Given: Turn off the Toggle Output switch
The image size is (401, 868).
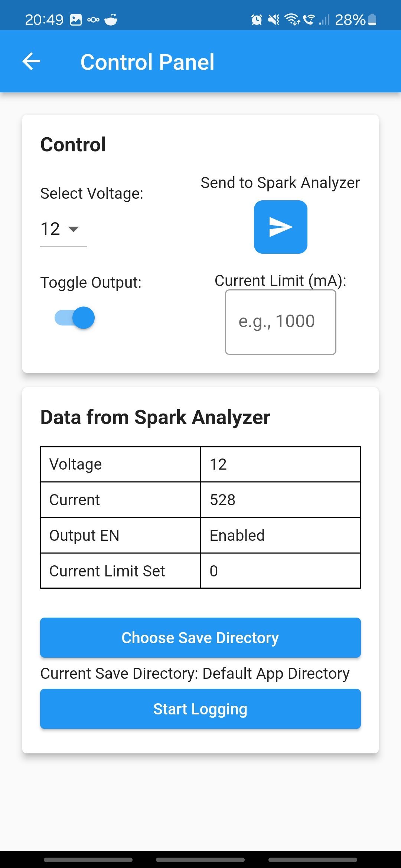Looking at the screenshot, I should coord(75,318).
